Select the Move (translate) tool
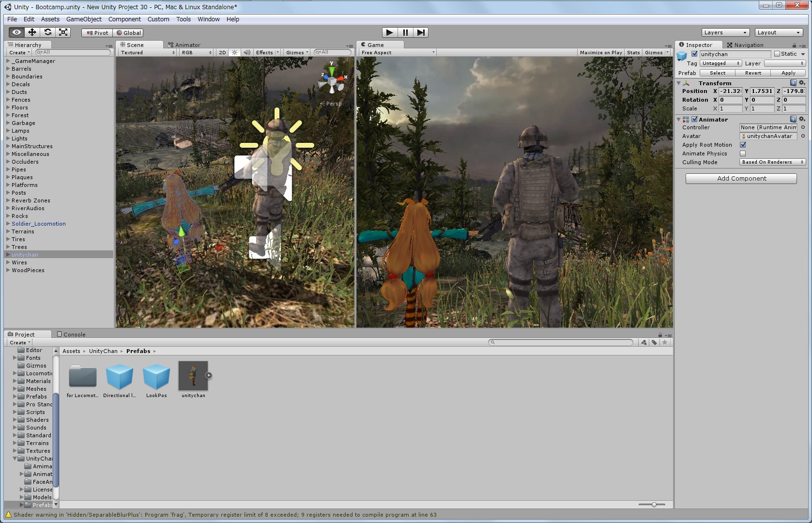812x523 pixels. (x=32, y=32)
